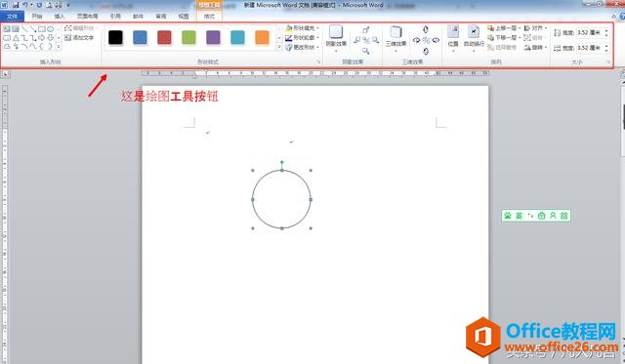Click the shape height input field
Screen dimensions: 625x364
[x=590, y=32]
